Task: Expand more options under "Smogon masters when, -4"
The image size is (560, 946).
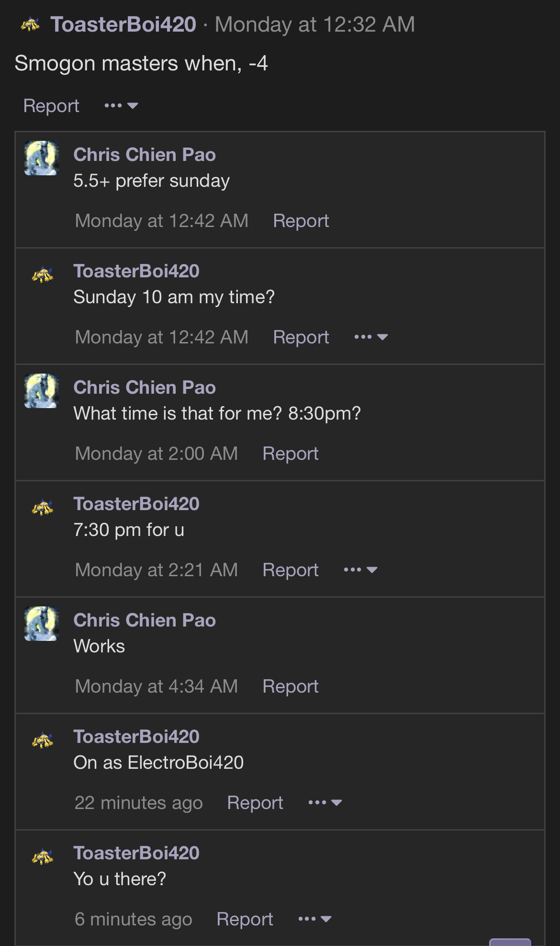Action: (x=121, y=105)
